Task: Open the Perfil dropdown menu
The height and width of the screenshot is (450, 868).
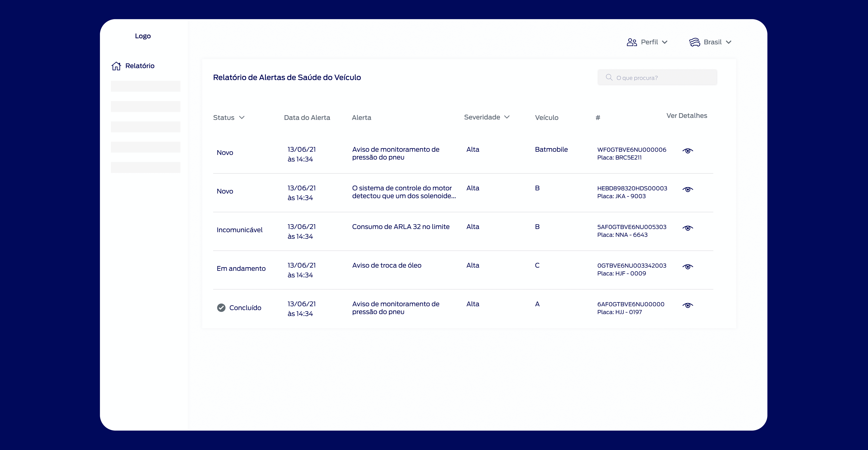Action: [x=664, y=42]
